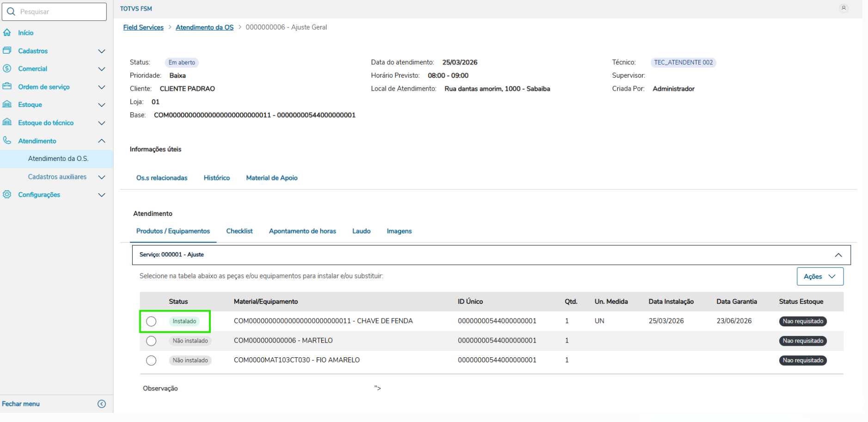
Task: Open the Histórico link
Action: coord(217,178)
